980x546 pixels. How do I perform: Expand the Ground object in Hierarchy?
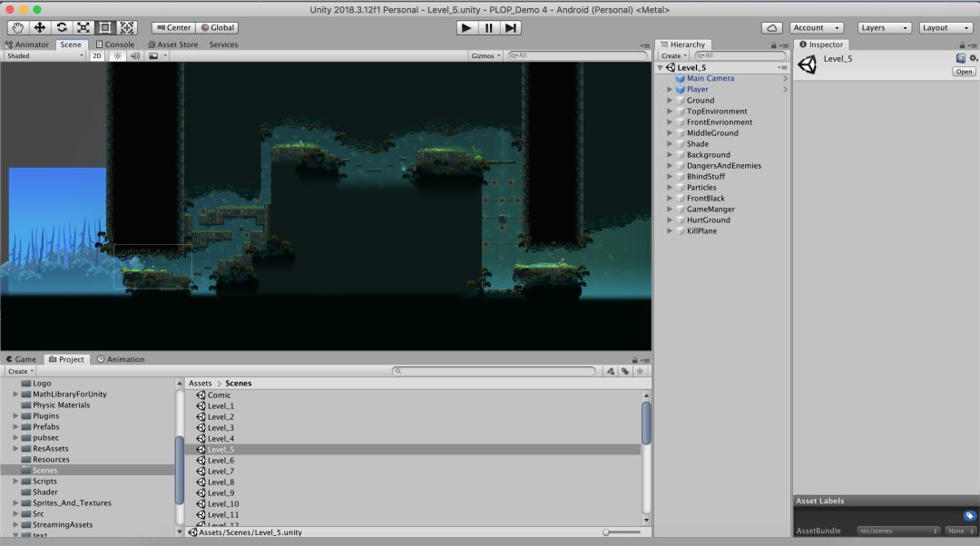[x=670, y=101]
